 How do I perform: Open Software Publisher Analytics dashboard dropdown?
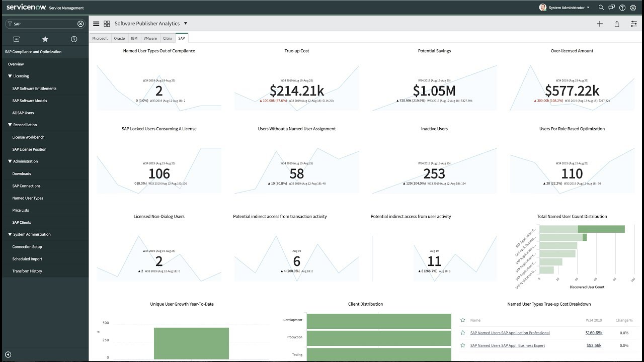coord(186,24)
